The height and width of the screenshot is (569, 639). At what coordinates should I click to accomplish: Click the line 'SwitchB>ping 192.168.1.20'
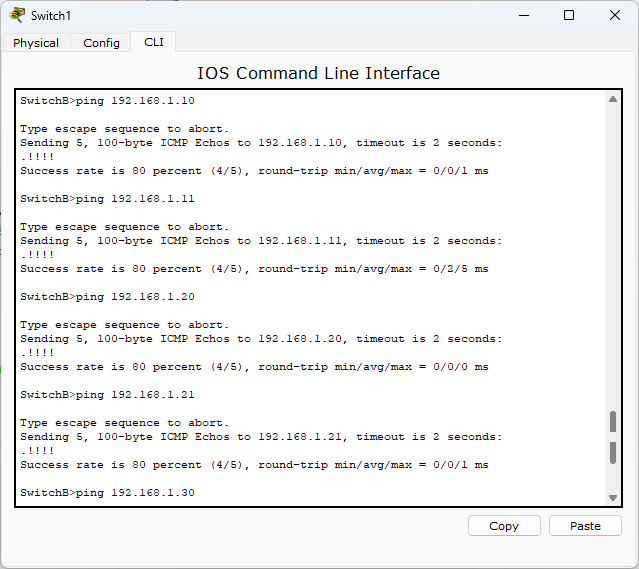(x=108, y=297)
